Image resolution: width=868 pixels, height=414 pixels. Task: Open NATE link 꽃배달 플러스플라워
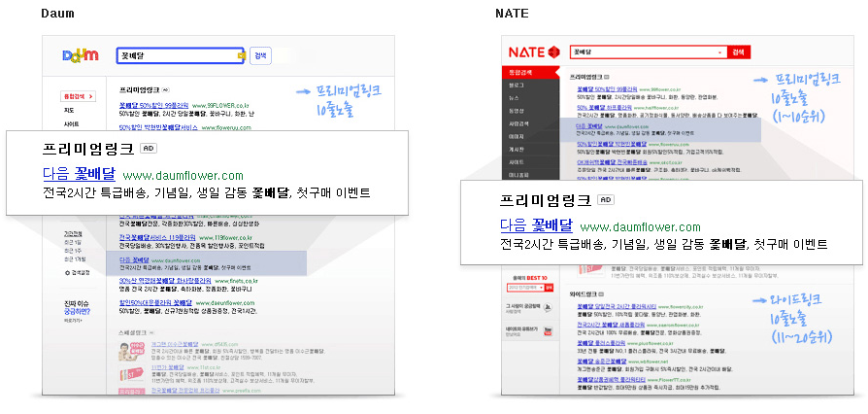[x=603, y=342]
